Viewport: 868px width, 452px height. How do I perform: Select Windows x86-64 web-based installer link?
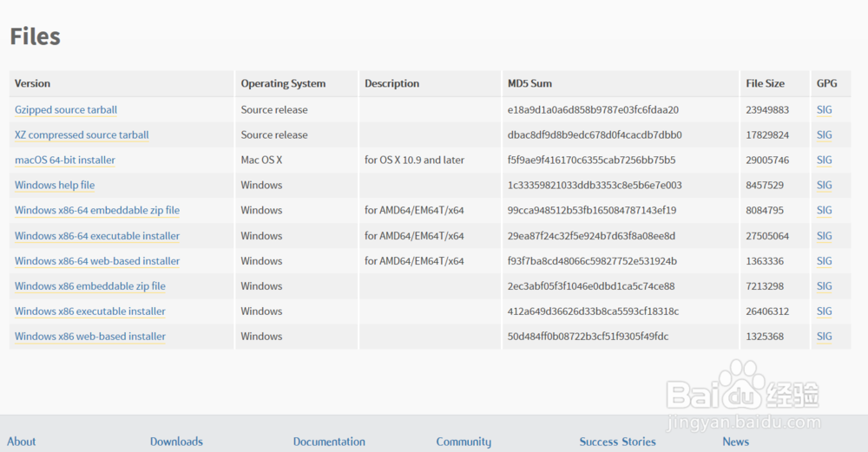click(97, 261)
